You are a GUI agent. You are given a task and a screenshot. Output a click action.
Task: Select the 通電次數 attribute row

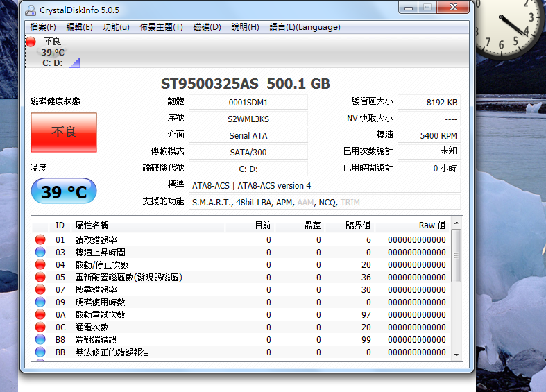coord(241,327)
